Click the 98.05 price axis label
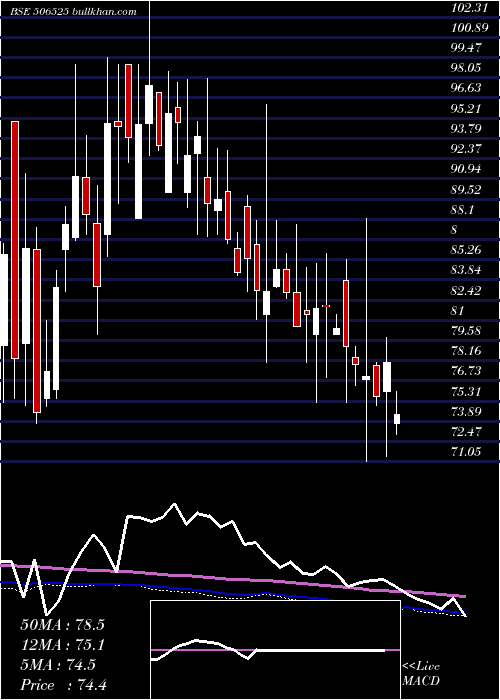The height and width of the screenshot is (700, 500). (467, 68)
